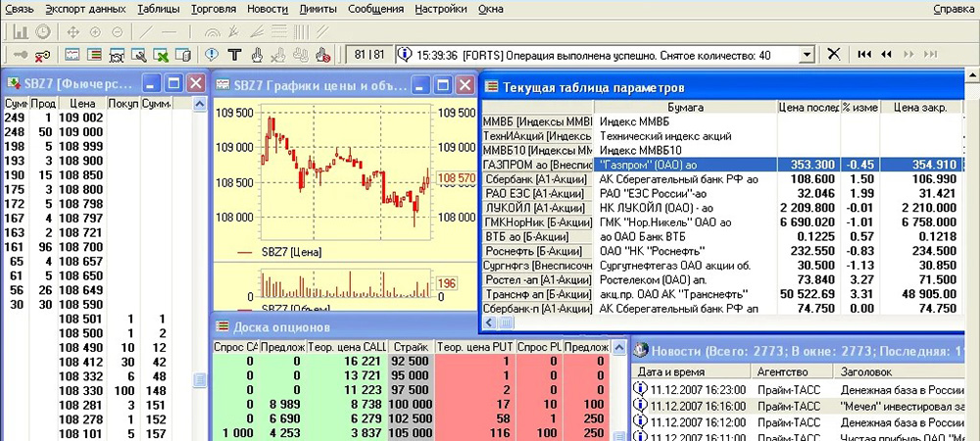Click the 81 | 81 counter field
Image resolution: width=980 pixels, height=441 pixels.
click(368, 55)
